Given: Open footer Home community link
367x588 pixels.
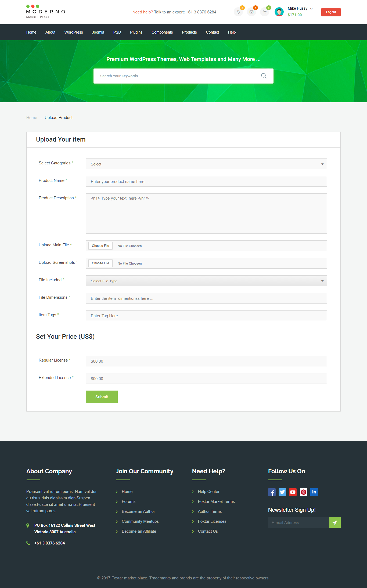Looking at the screenshot, I should click(127, 492).
